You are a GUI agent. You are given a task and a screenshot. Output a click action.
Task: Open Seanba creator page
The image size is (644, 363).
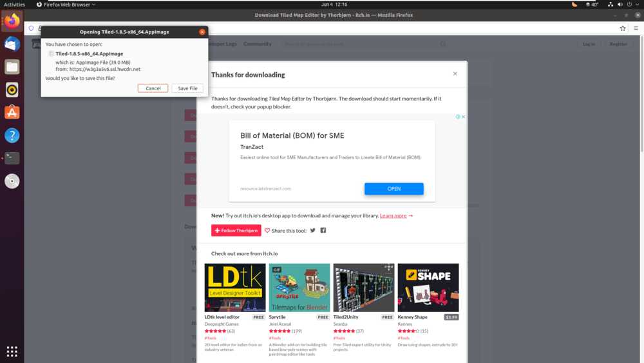[340, 324]
